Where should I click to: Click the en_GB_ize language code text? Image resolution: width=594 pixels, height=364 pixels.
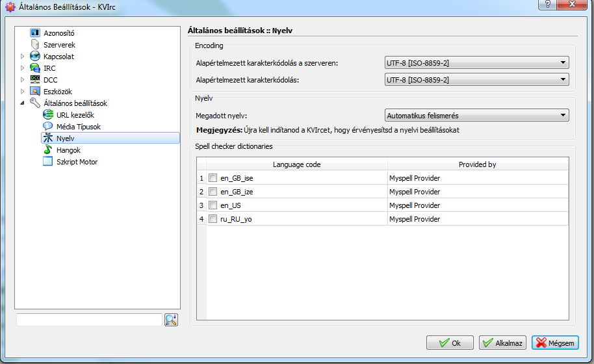(x=237, y=192)
